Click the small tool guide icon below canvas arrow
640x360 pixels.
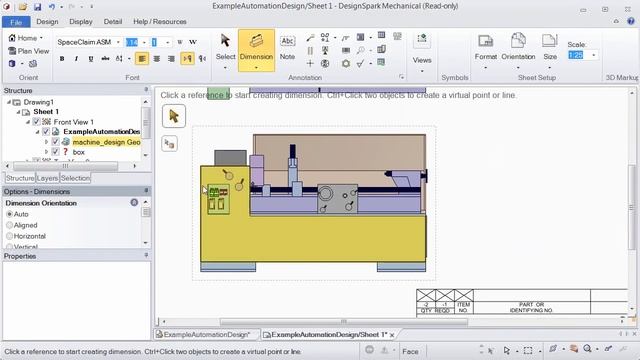coord(169,144)
